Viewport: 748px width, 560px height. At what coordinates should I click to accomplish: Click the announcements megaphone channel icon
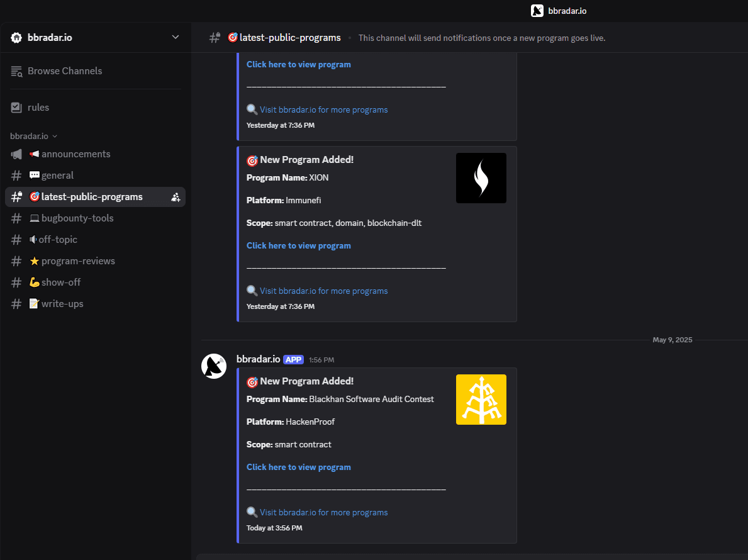pyautogui.click(x=16, y=154)
